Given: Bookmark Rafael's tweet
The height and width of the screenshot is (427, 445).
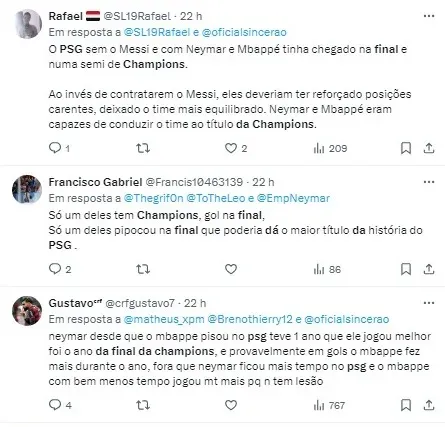Looking at the screenshot, I should 406,148.
